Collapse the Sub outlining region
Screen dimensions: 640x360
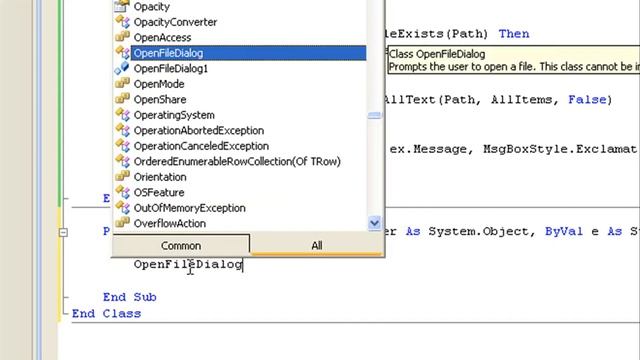pos(63,232)
